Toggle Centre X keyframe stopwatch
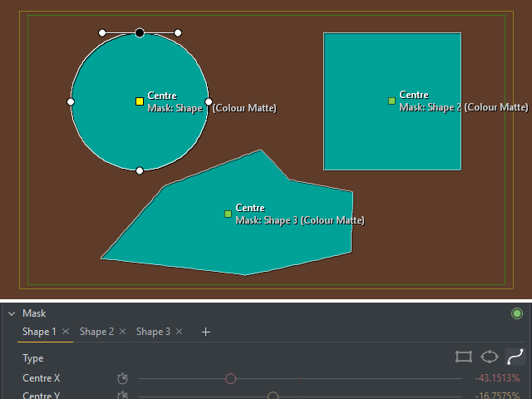Image resolution: width=532 pixels, height=399 pixels. point(122,378)
